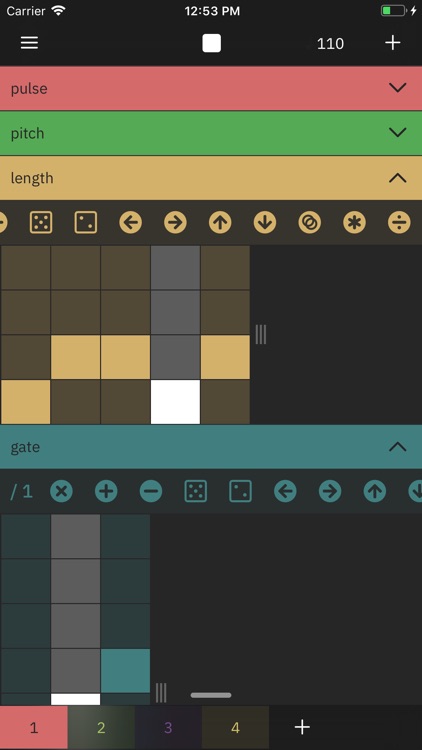Tap the length multiply asterisk icon
This screenshot has width=422, height=750.
point(354,222)
